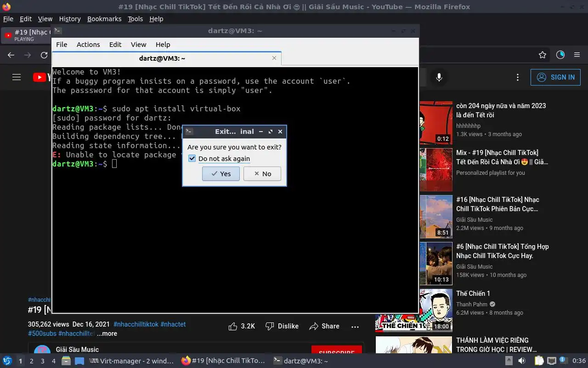Switch to workspace 4
This screenshot has height=368, width=588.
[x=53, y=361]
